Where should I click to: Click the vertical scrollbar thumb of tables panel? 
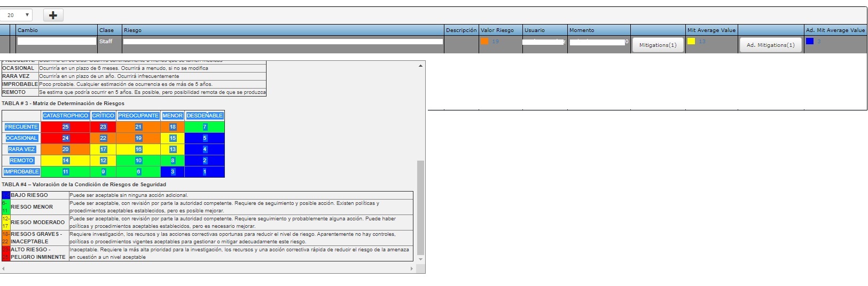pos(420,208)
